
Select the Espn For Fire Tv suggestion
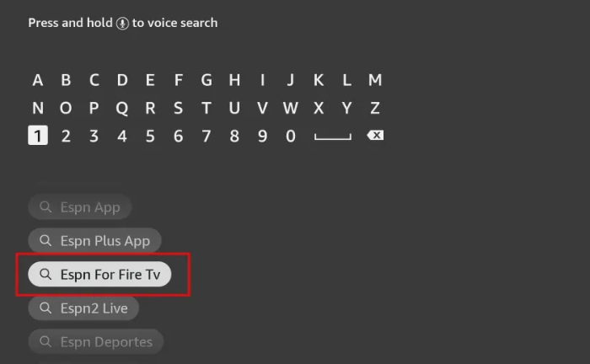(99, 274)
